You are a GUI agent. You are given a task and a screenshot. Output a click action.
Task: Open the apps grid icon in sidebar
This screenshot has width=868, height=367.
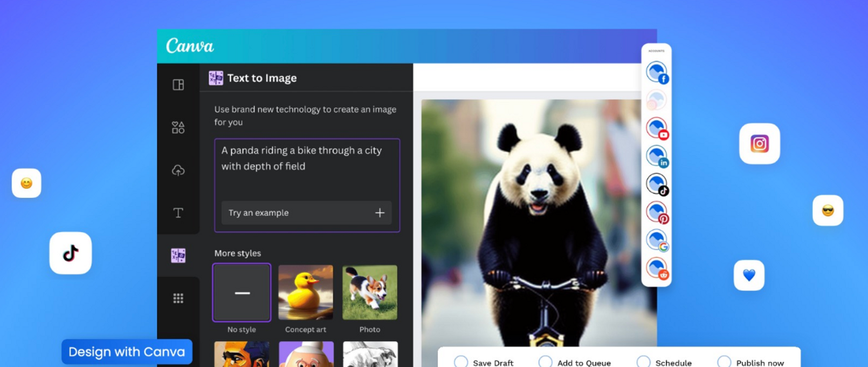pyautogui.click(x=178, y=298)
